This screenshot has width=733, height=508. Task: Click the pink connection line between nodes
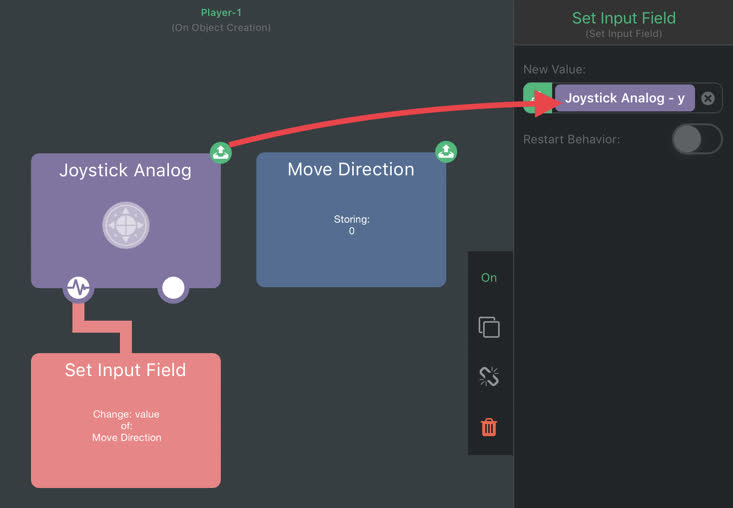[102, 326]
